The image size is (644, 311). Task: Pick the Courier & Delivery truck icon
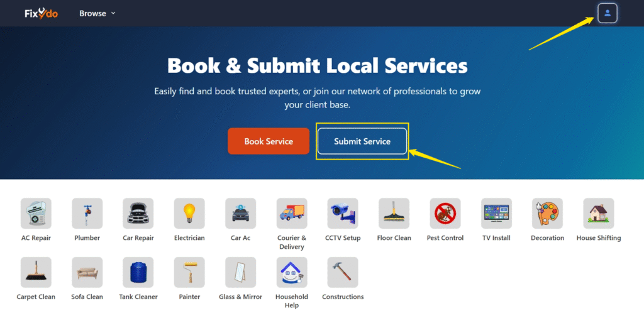(x=292, y=214)
